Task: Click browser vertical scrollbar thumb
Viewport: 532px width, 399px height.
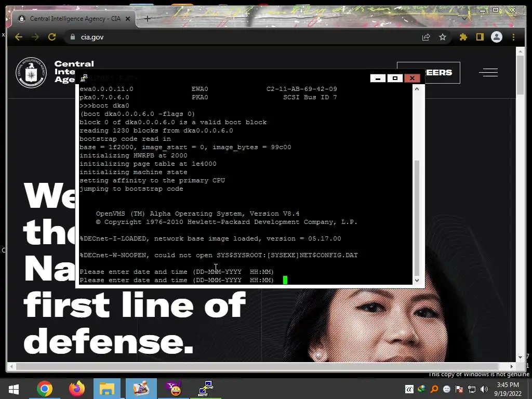Action: click(x=520, y=75)
